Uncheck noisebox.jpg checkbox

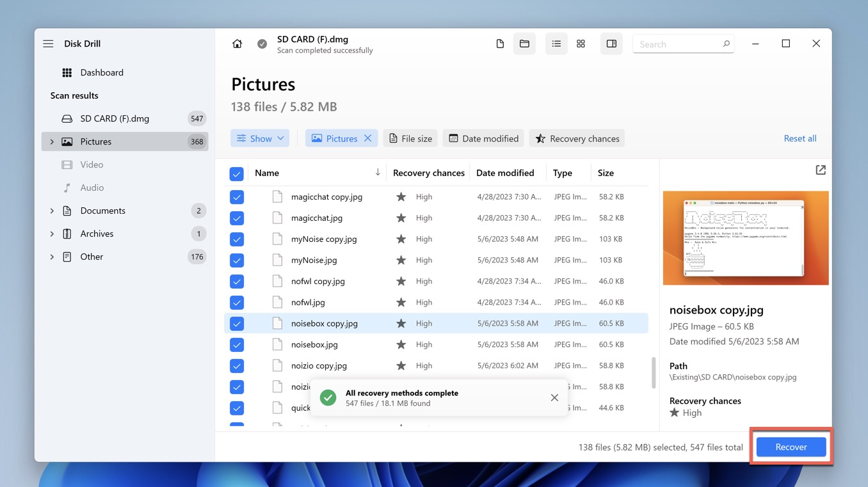(x=237, y=345)
